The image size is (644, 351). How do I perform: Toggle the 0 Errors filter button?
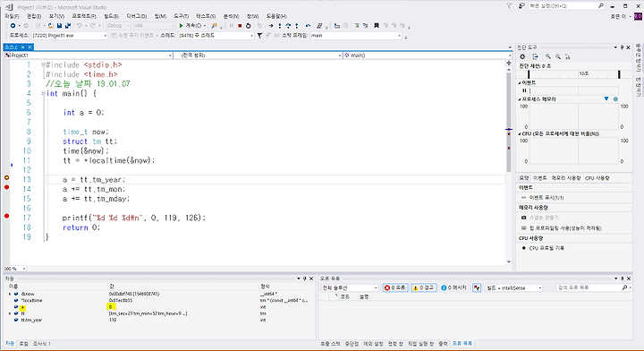[395, 287]
